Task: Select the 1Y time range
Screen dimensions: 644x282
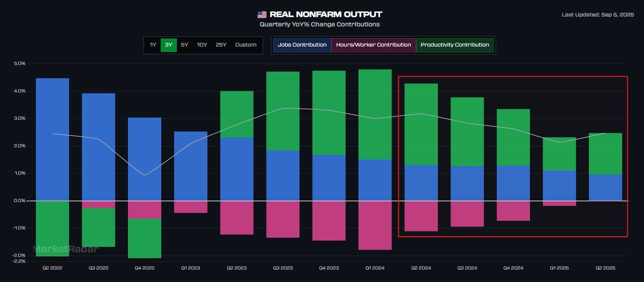Action: [x=153, y=45]
